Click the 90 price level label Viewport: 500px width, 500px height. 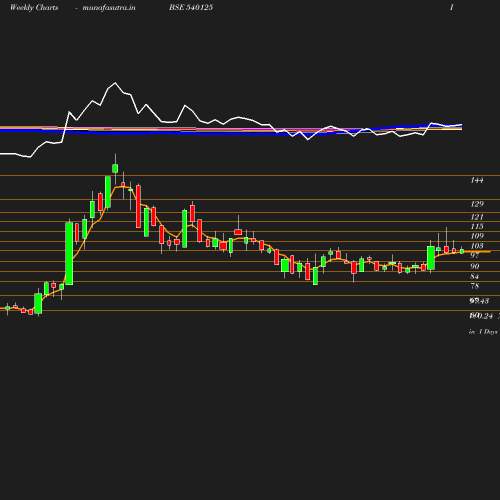tap(475, 266)
